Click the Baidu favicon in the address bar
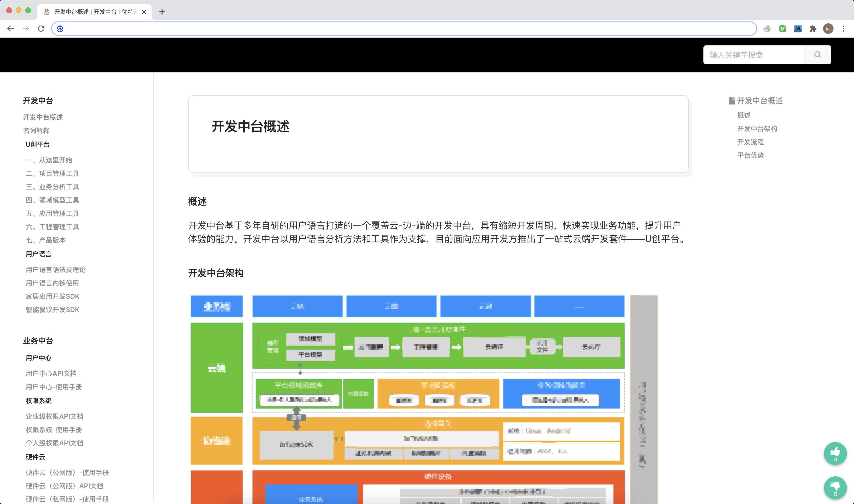 pos(60,29)
